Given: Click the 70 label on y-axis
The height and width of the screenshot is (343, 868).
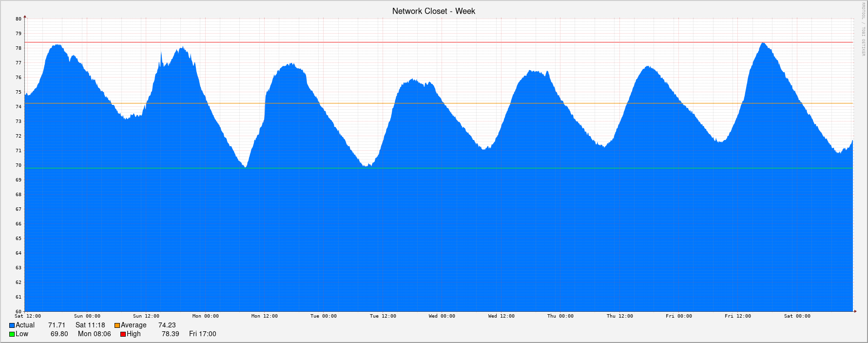Looking at the screenshot, I should pos(19,165).
